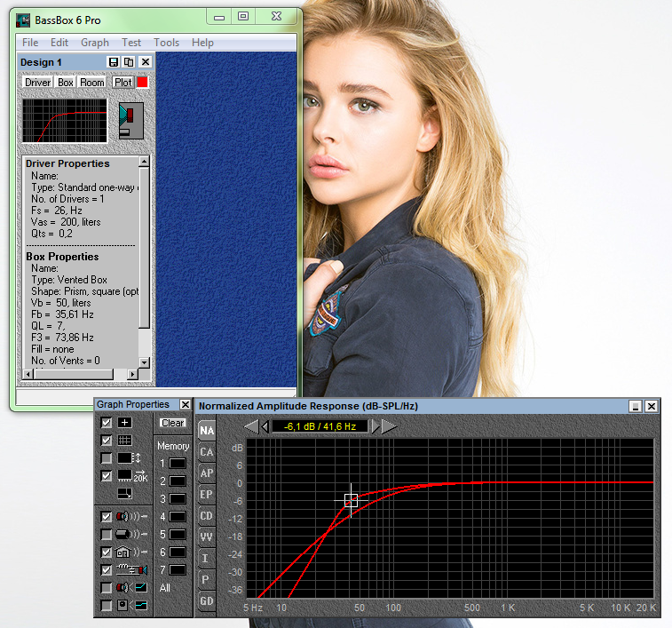
Task: Toggle the grid lines checkbox
Action: 107,441
